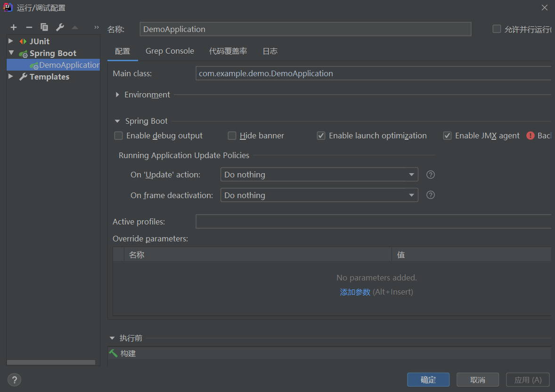Click the 应用 (A) apply button
Viewport: 555px width, 392px height.
pyautogui.click(x=528, y=380)
